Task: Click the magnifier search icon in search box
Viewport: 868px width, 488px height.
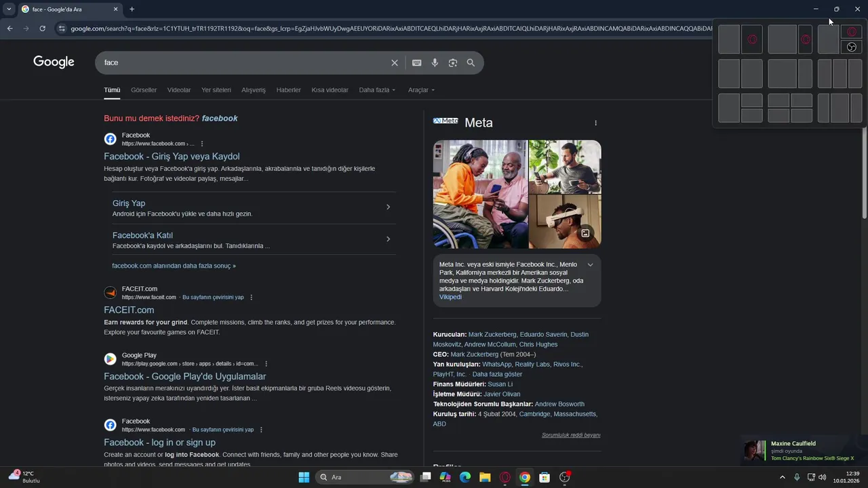Action: pyautogui.click(x=471, y=62)
